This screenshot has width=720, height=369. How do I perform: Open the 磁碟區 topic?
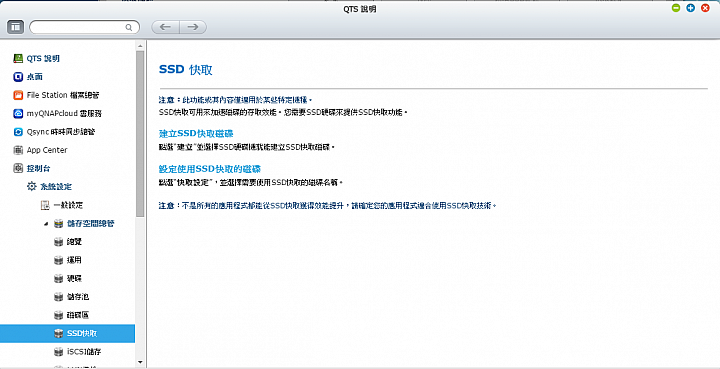(x=78, y=315)
